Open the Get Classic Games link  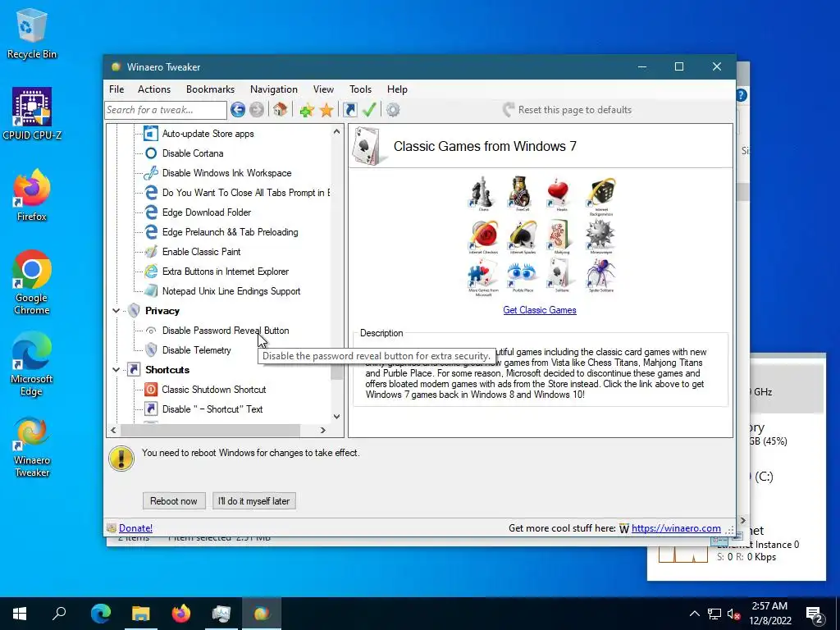tap(540, 310)
